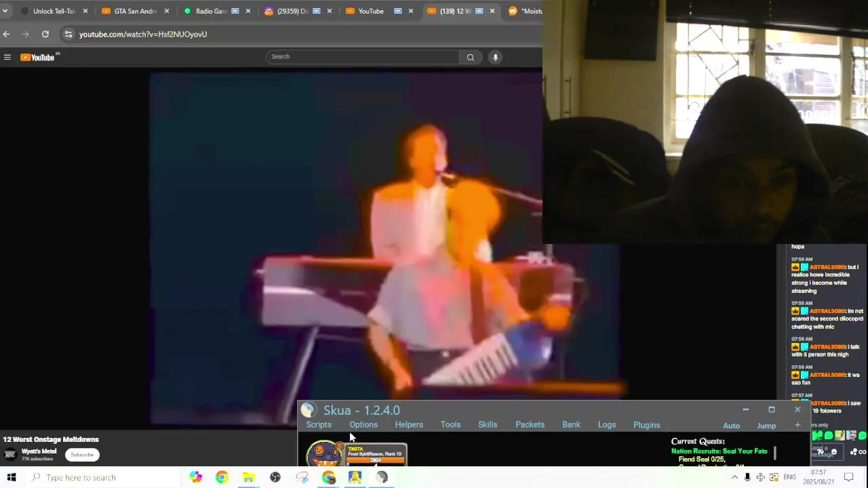Open the Scripts menu in Skua
Viewport: 868px width, 488px height.
point(319,425)
